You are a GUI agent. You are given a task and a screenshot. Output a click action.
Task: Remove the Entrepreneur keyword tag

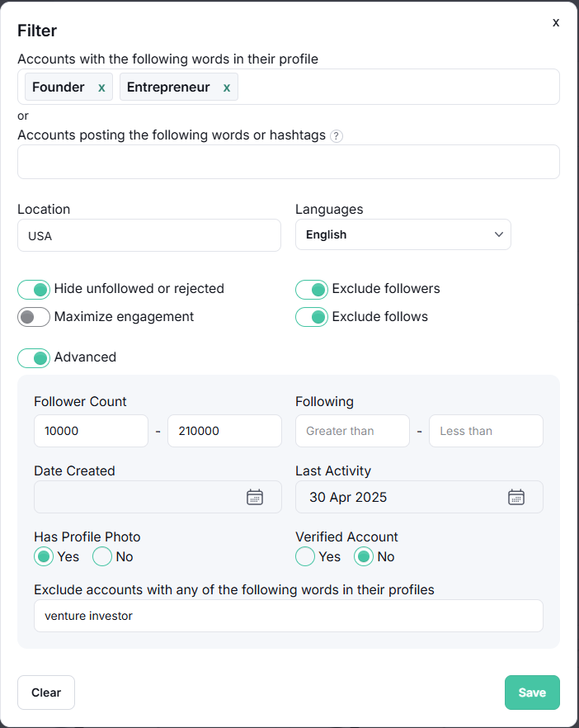click(x=226, y=87)
